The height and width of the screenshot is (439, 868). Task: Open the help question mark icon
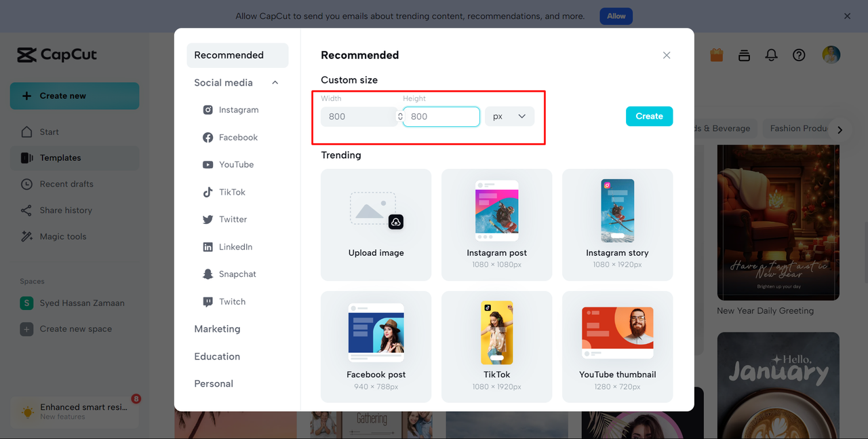tap(799, 55)
